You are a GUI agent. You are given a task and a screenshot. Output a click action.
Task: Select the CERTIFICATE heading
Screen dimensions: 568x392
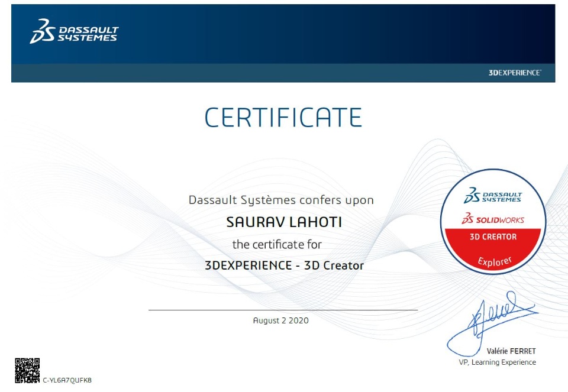tap(283, 117)
